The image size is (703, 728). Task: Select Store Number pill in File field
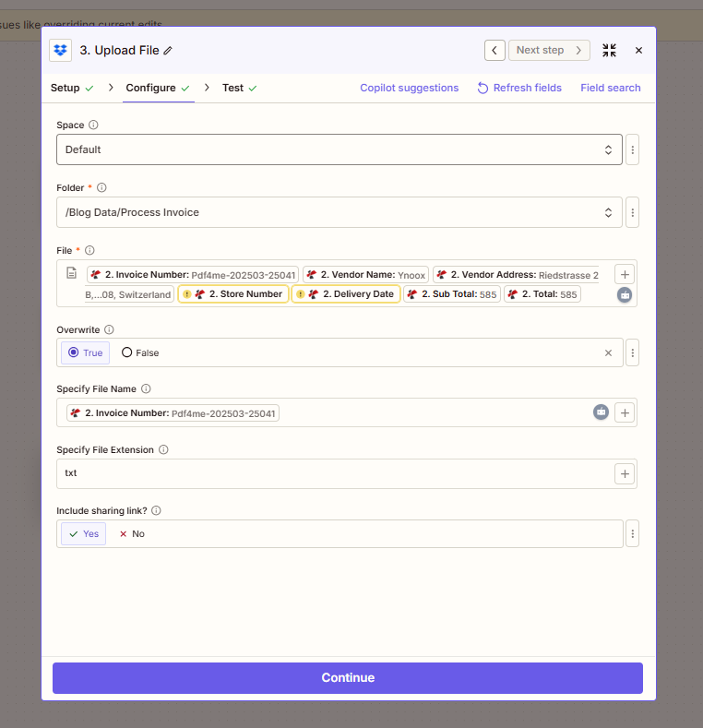click(233, 294)
